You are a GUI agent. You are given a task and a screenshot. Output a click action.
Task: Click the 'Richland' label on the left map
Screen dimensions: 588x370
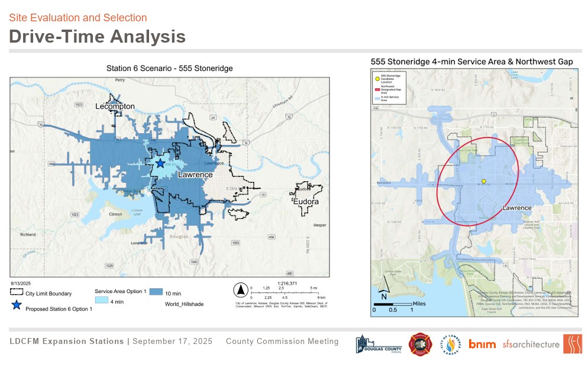pyautogui.click(x=28, y=234)
